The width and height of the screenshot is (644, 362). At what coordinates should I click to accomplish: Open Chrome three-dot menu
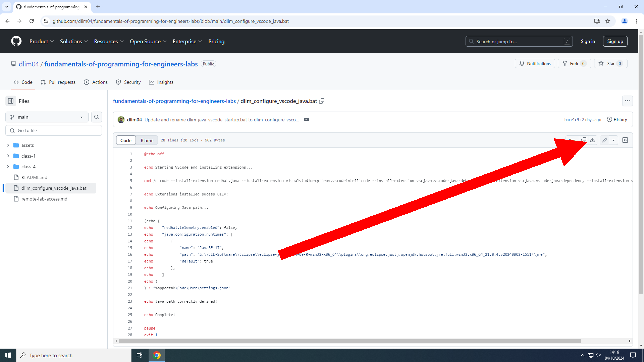click(x=637, y=21)
